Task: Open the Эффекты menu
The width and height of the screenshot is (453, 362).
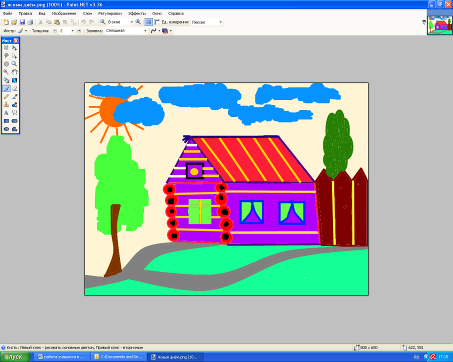Action: click(137, 13)
